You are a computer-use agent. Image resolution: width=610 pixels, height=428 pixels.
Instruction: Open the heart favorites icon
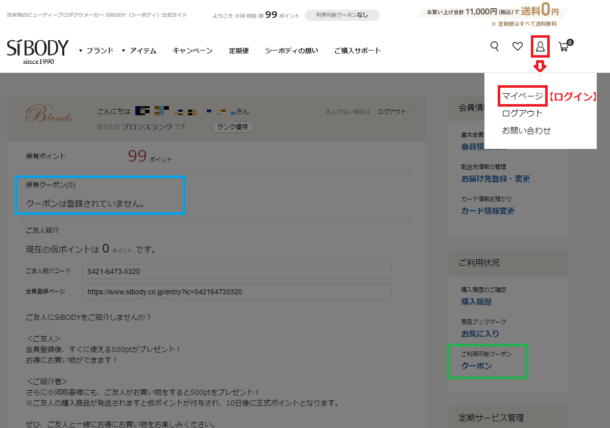point(517,46)
